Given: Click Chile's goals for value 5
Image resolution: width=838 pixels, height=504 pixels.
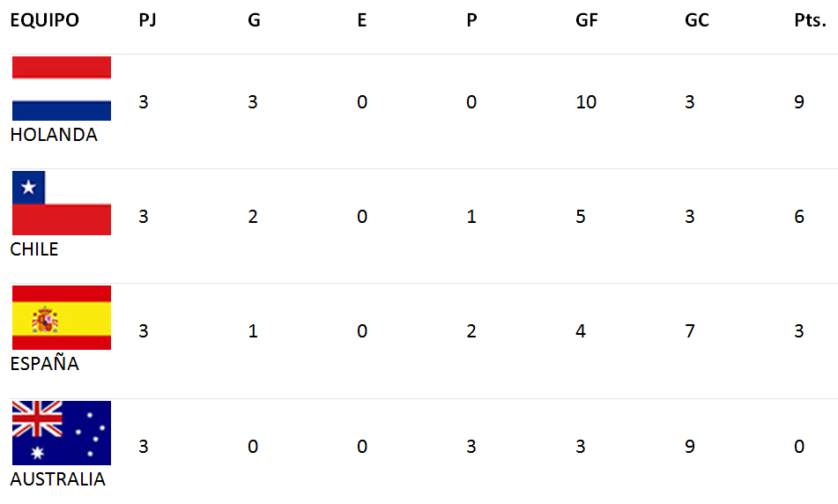Looking at the screenshot, I should (581, 217).
